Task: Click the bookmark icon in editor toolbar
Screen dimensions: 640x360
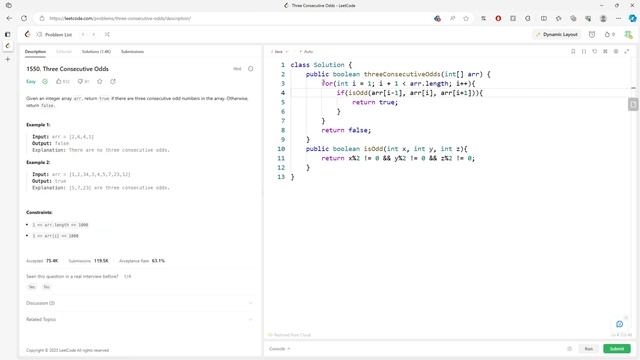Action: tap(573, 51)
